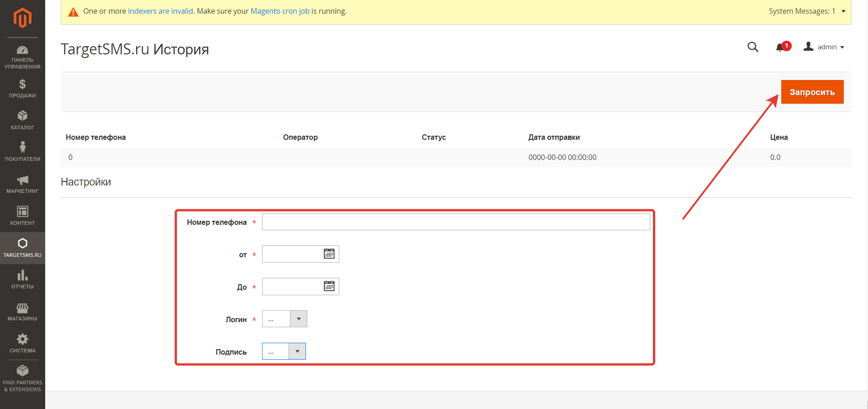Open the Панель управления dashboard menu
Viewport: 868px width, 409px height.
tap(22, 57)
